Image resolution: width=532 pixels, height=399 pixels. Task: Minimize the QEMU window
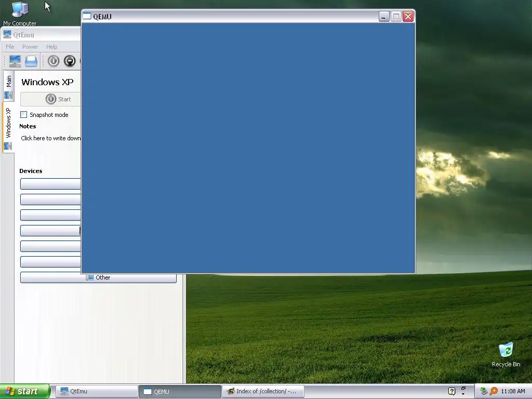pyautogui.click(x=384, y=16)
